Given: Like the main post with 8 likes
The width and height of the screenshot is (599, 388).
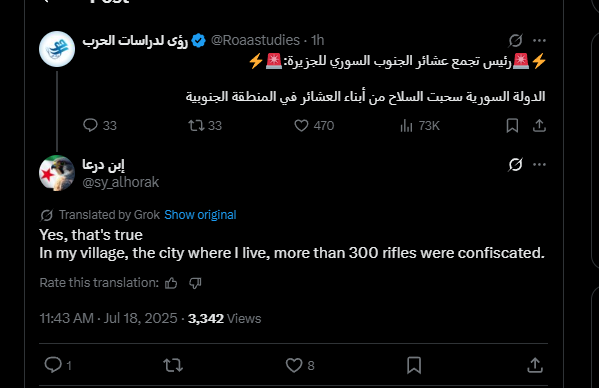Looking at the screenshot, I should tap(300, 365).
